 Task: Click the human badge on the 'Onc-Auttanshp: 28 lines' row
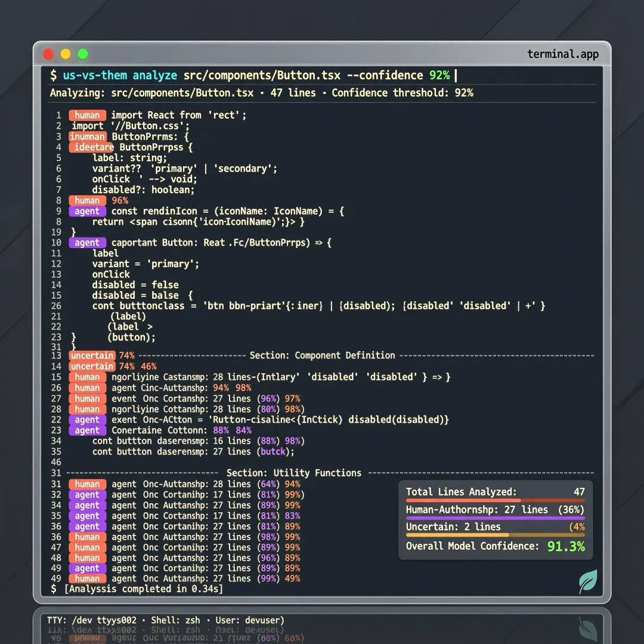click(x=87, y=484)
